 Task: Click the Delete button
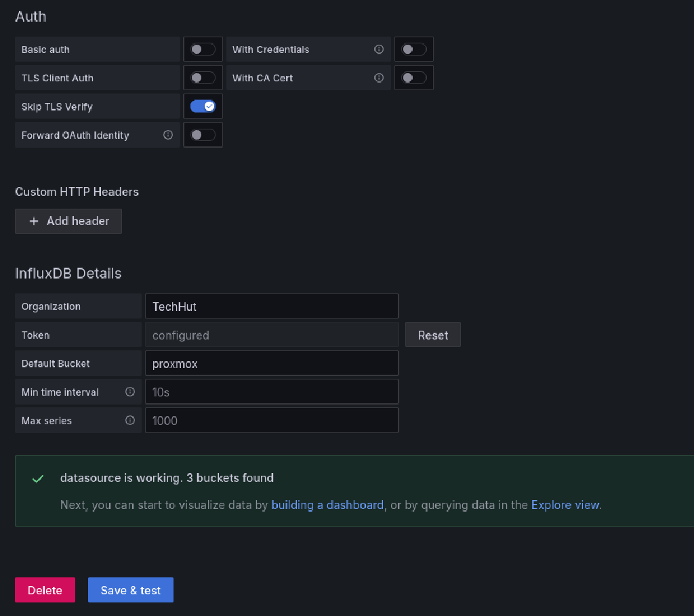tap(45, 590)
